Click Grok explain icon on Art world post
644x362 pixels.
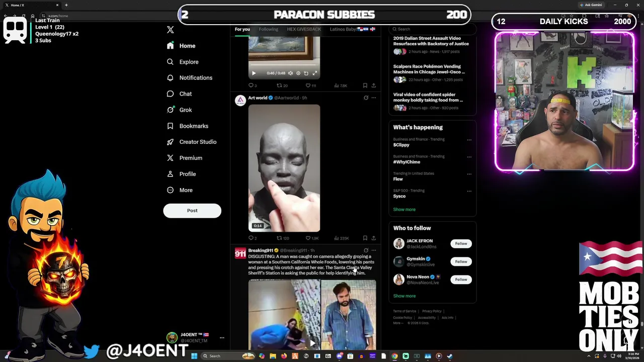pyautogui.click(x=366, y=98)
